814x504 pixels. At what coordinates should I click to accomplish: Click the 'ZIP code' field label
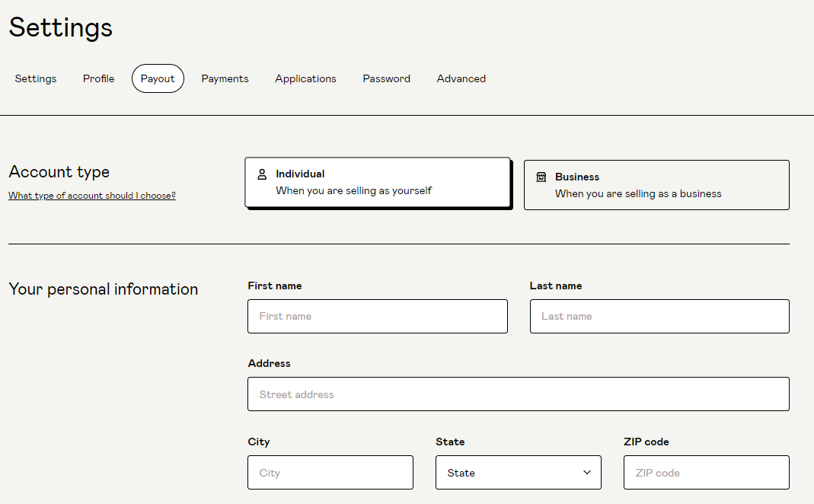646,442
